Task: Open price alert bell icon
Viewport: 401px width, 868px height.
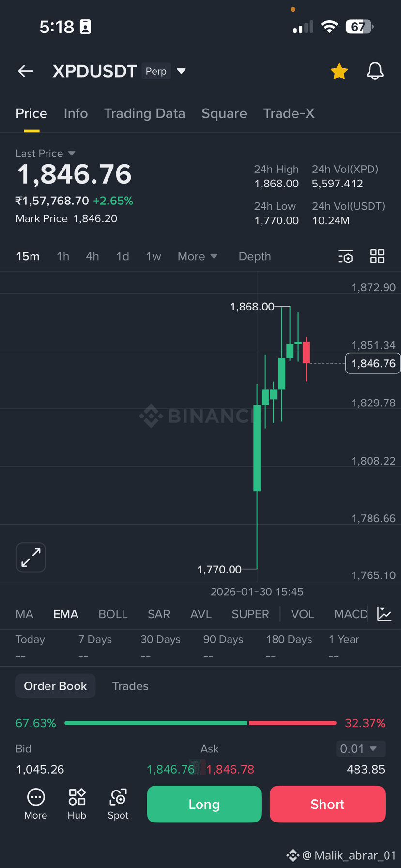Action: click(375, 71)
